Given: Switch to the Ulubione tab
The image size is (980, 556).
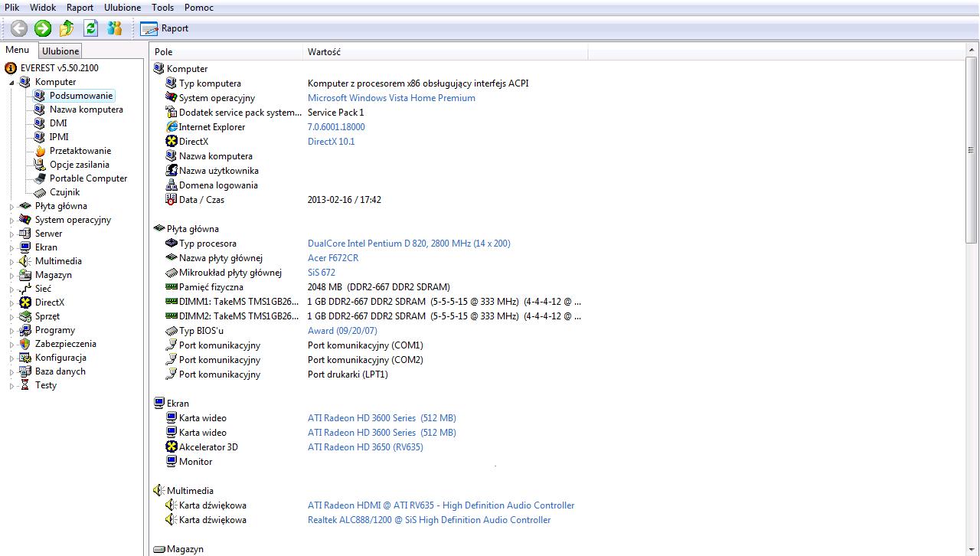Looking at the screenshot, I should 60,51.
